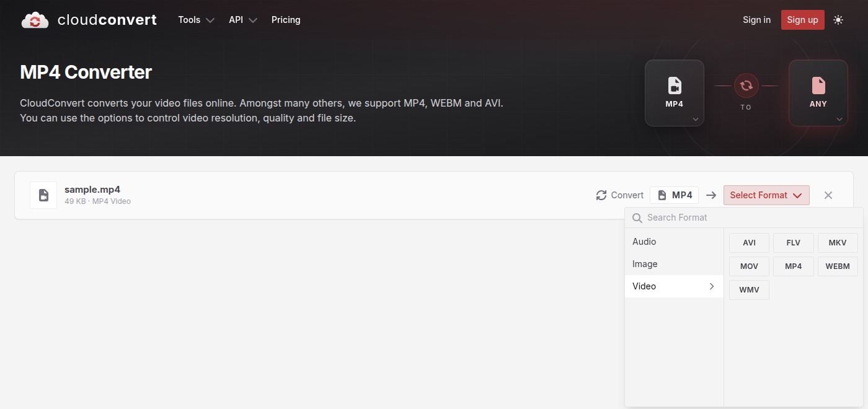Click the red Sign up button
The image size is (868, 409).
pyautogui.click(x=802, y=20)
